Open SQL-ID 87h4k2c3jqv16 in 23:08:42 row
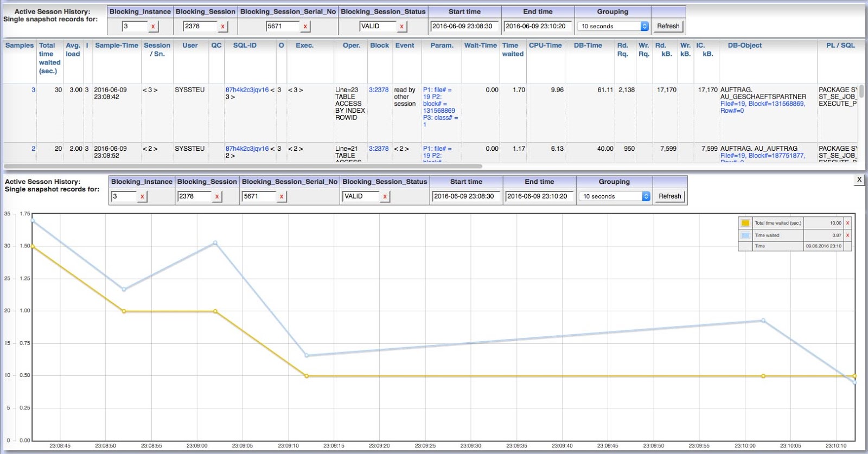The width and height of the screenshot is (868, 454). tap(247, 90)
